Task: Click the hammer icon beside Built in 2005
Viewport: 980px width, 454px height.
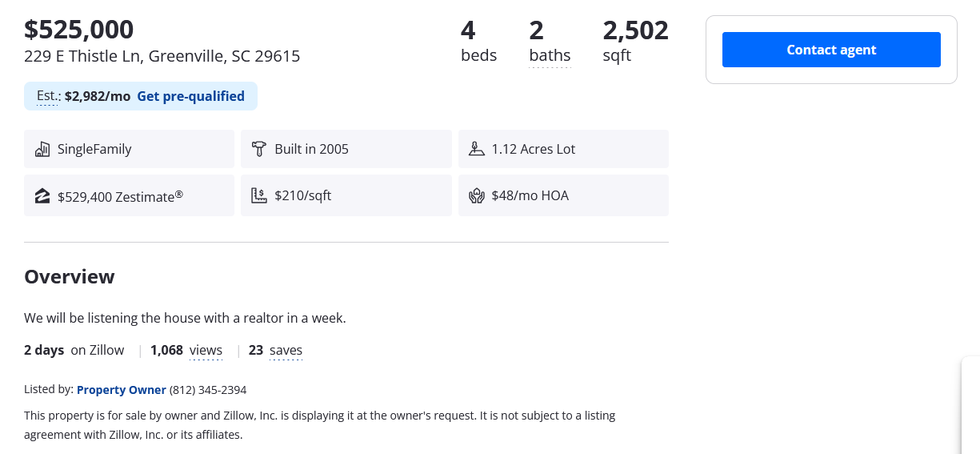Action: point(259,149)
